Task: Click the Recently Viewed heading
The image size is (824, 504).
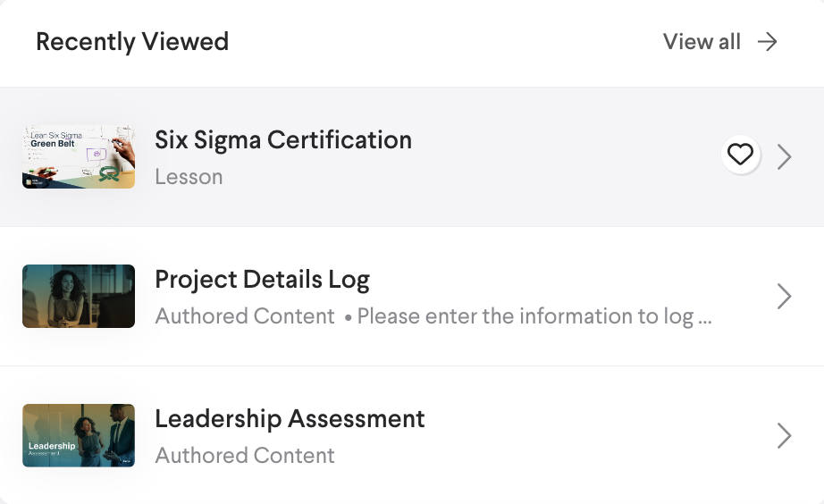Action: coord(132,42)
